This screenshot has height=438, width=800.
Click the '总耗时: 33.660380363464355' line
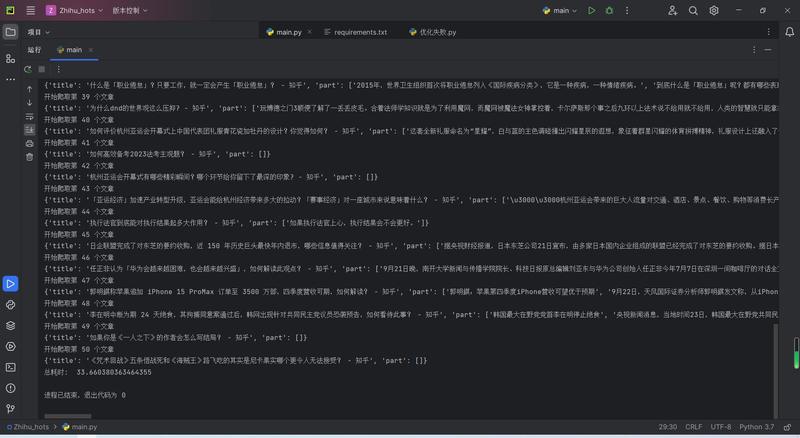(x=97, y=372)
